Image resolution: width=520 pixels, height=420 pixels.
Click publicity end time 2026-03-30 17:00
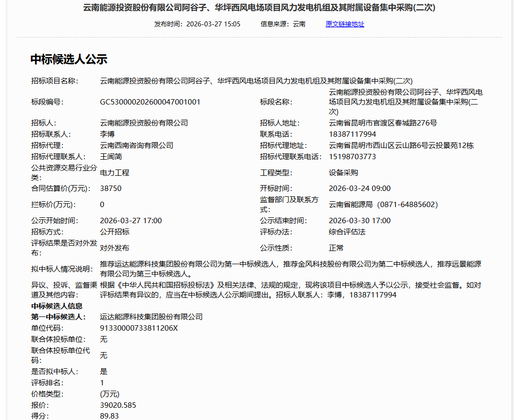point(360,220)
